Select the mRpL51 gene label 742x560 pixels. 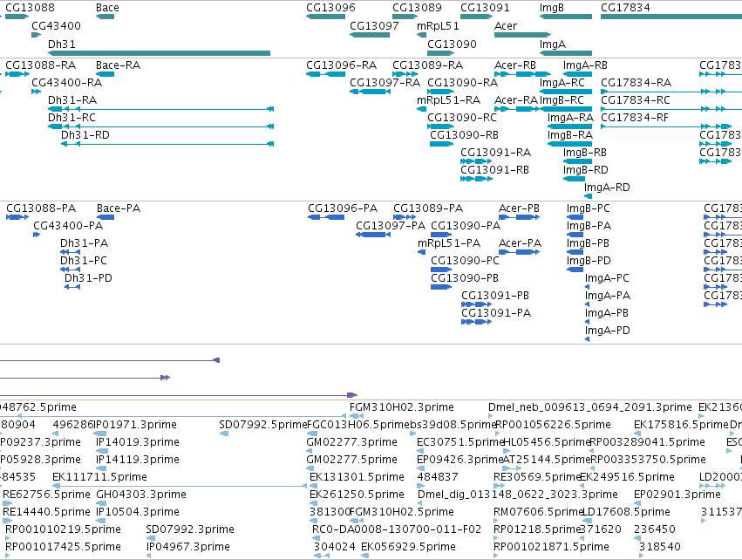point(438,25)
